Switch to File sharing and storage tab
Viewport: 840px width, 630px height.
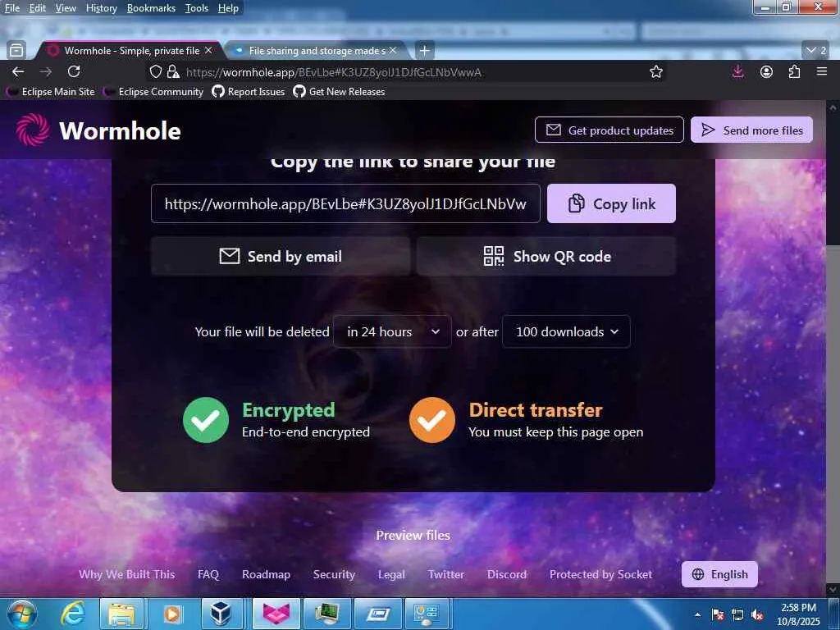pos(316,50)
